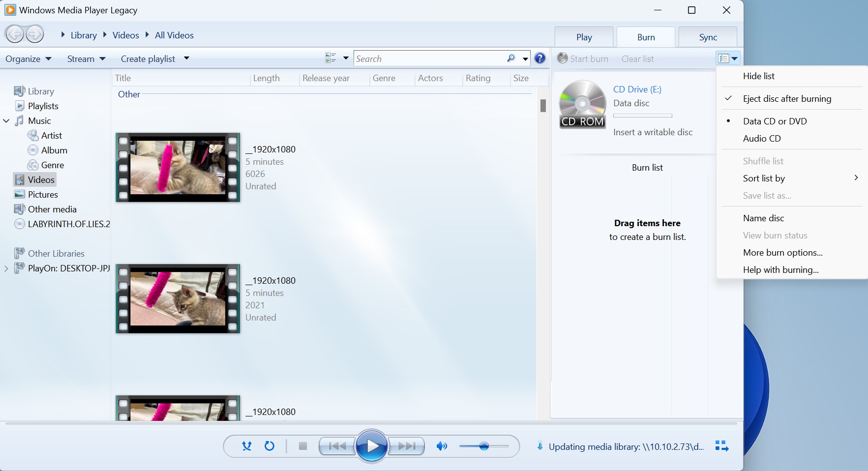Select the Data CD or DVD option
Image resolution: width=868 pixels, height=471 pixels.
coord(775,121)
